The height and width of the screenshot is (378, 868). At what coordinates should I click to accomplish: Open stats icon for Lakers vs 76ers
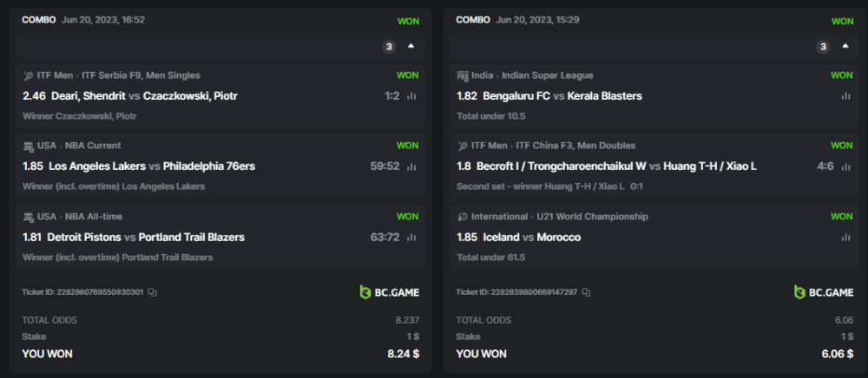411,166
